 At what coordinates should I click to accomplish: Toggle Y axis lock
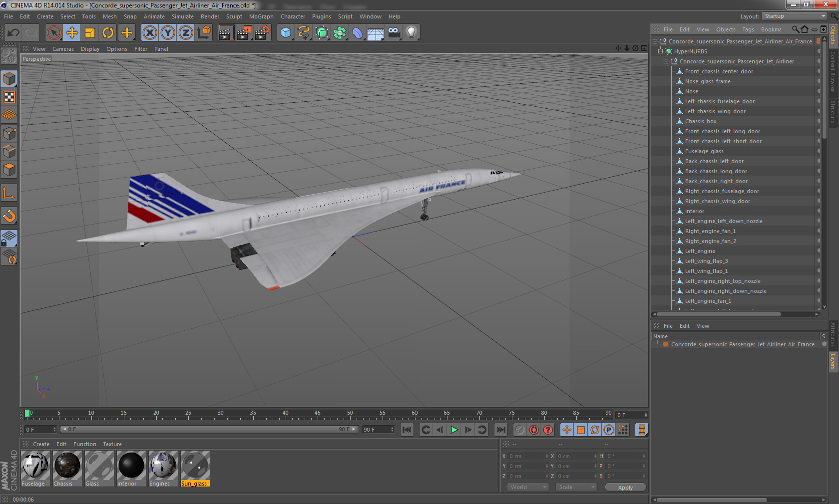[168, 33]
